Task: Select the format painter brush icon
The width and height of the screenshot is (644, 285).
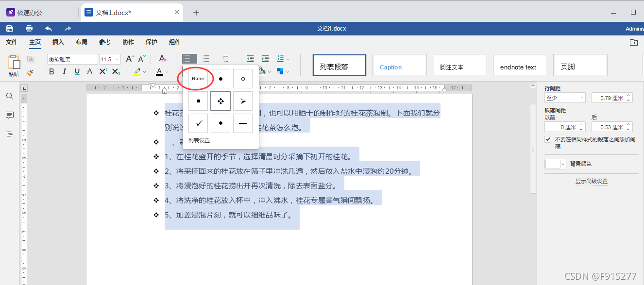Action: tap(31, 72)
